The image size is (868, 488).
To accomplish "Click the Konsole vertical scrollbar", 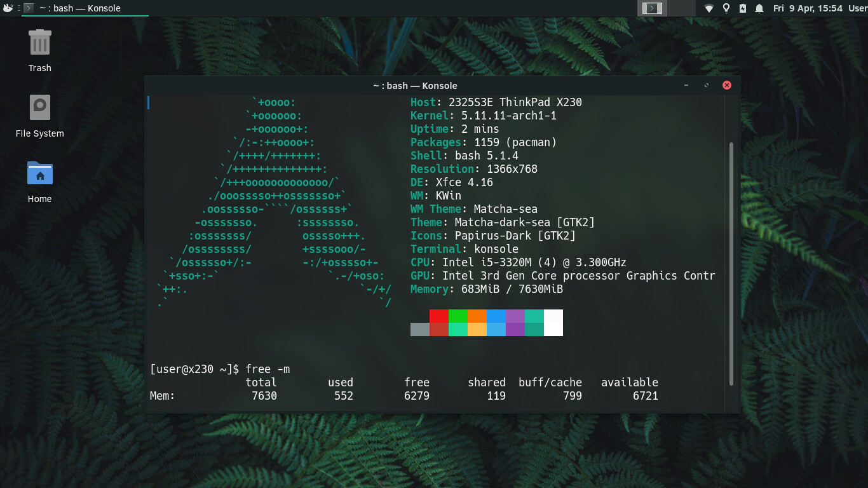I will [x=731, y=264].
